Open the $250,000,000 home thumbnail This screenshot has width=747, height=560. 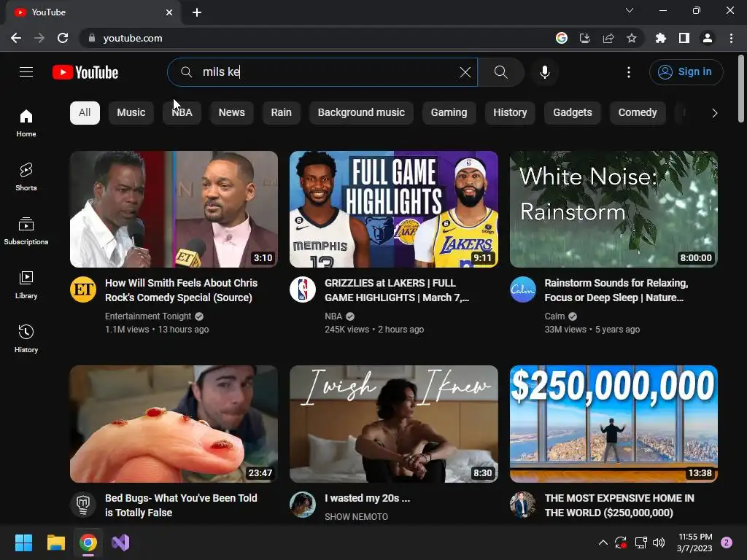[x=614, y=424]
